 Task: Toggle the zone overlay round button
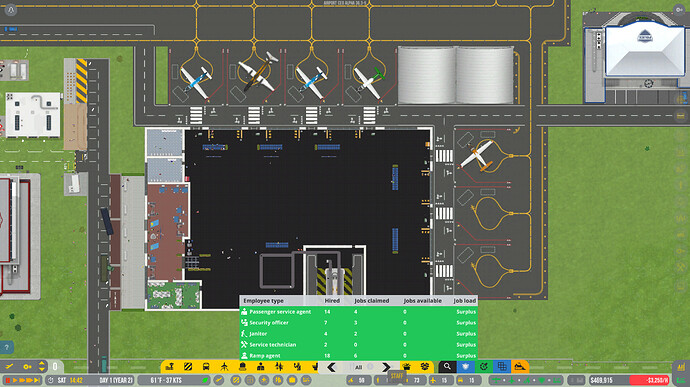click(x=236, y=380)
